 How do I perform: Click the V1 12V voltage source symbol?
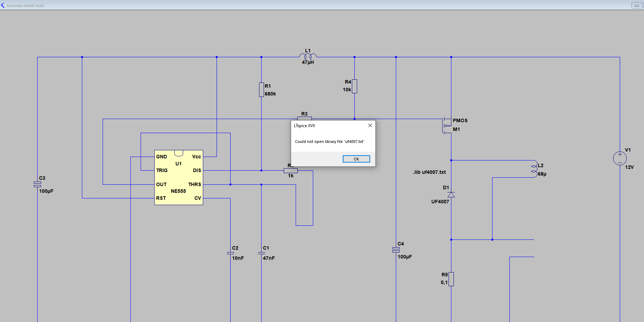pos(619,158)
